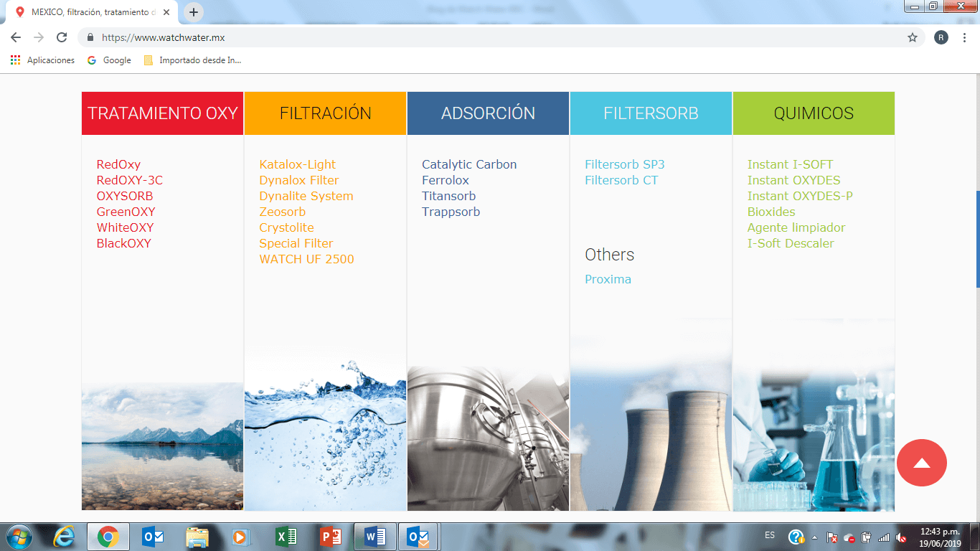Click the page vertical scrollbar thumb
Screen dimensions: 980x551
(x=977, y=239)
